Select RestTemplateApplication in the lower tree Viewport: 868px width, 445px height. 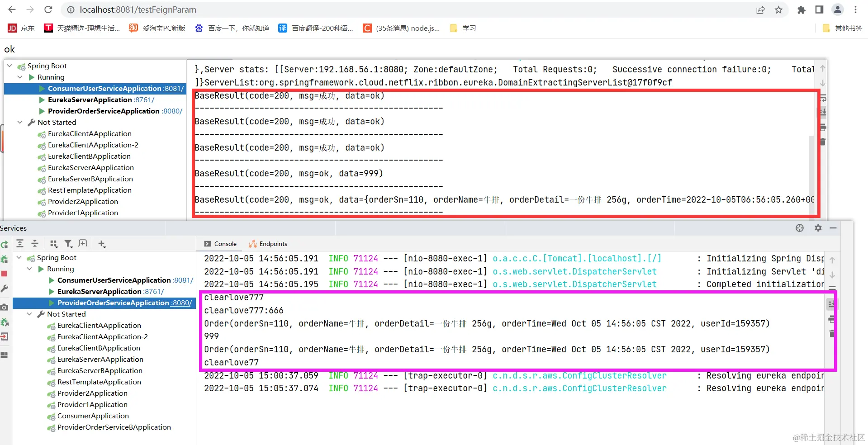99,382
